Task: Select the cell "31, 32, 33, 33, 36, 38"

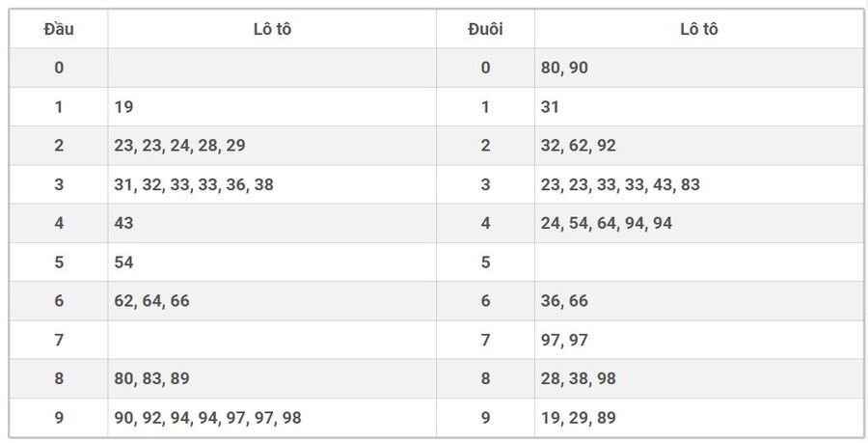Action: [x=193, y=184]
